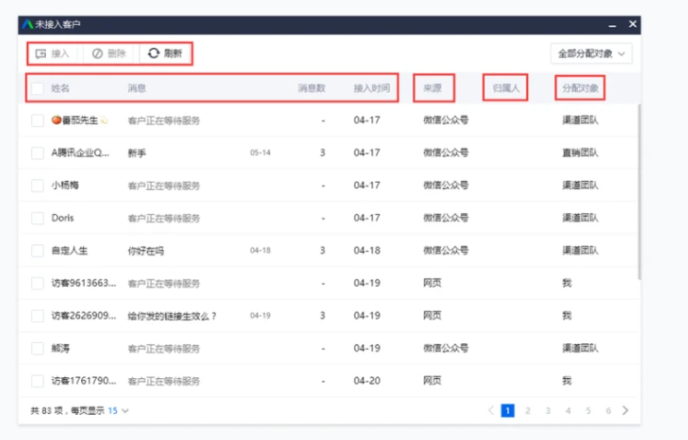Click the 删除 toolbar button
Screen dimensions: 688x440
click(x=109, y=54)
